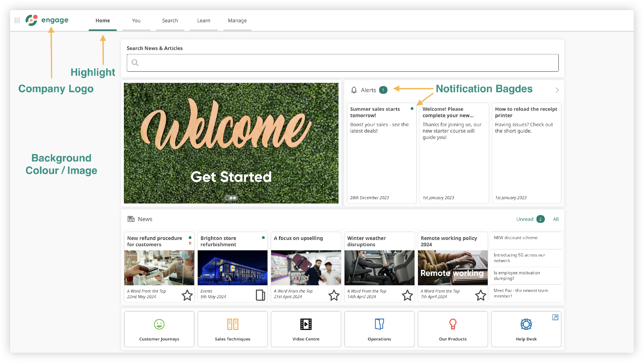
Task: Open Our Products lightbulb tile
Action: 453,325
